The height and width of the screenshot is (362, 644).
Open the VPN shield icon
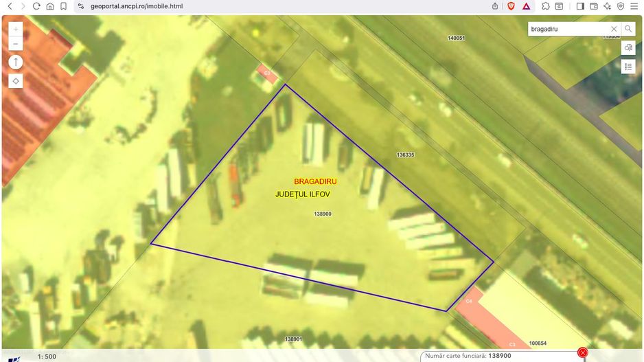(621, 6)
